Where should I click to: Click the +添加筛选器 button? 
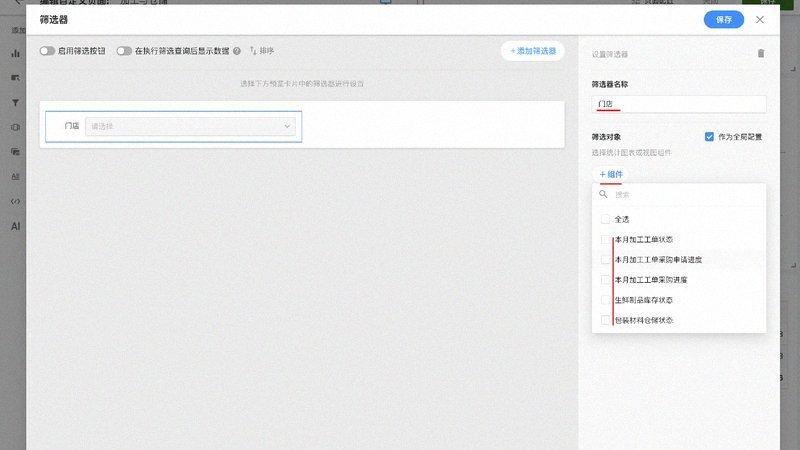pos(533,51)
